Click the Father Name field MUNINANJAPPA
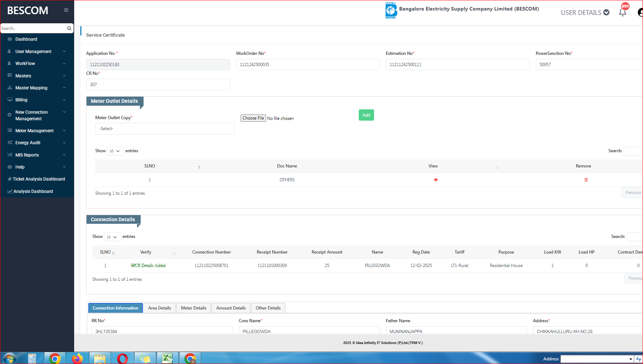This screenshot has width=643, height=364. (x=457, y=331)
